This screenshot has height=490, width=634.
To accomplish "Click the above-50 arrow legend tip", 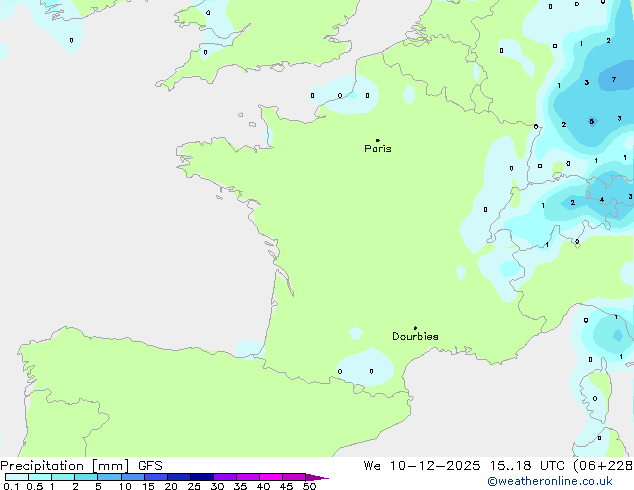I will pos(317,477).
